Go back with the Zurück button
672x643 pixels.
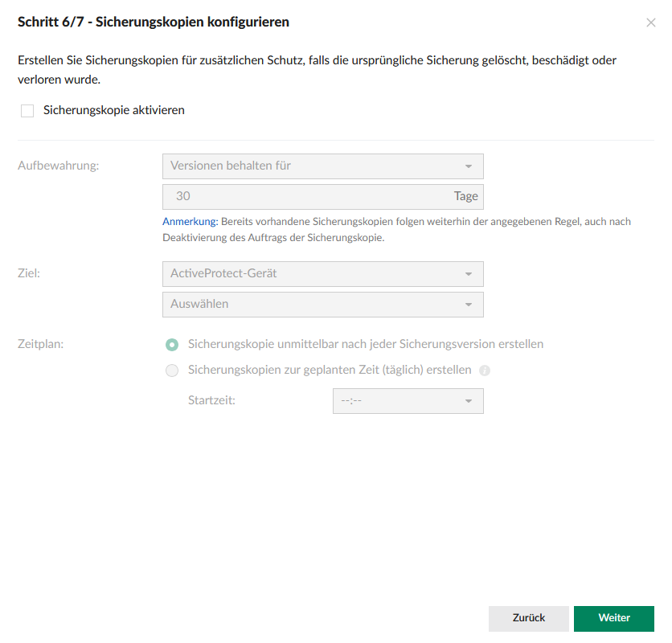tap(528, 618)
